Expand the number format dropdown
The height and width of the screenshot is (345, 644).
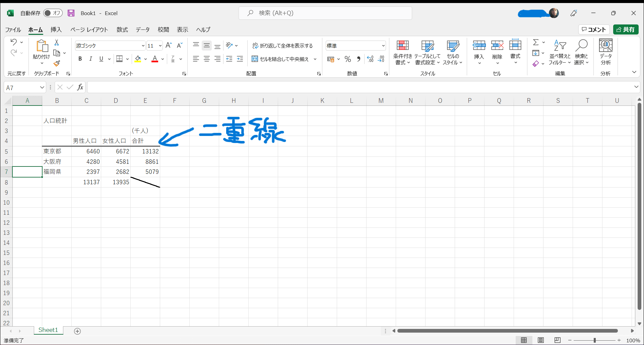pos(383,46)
